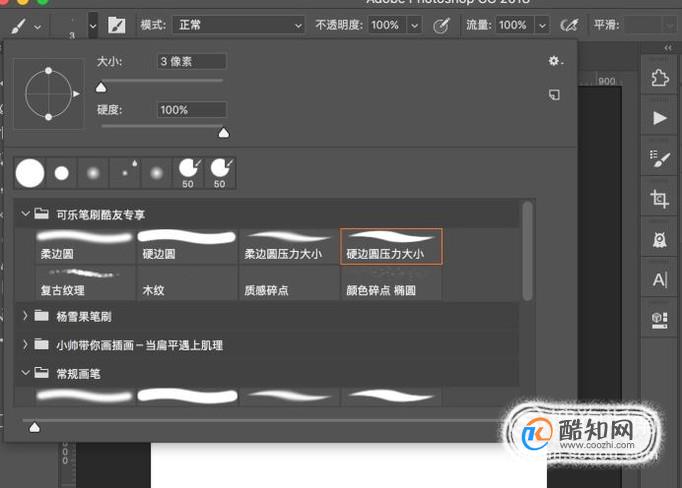Expand the 杨雪果笔刷 folder
This screenshot has width=682, height=488.
click(25, 316)
